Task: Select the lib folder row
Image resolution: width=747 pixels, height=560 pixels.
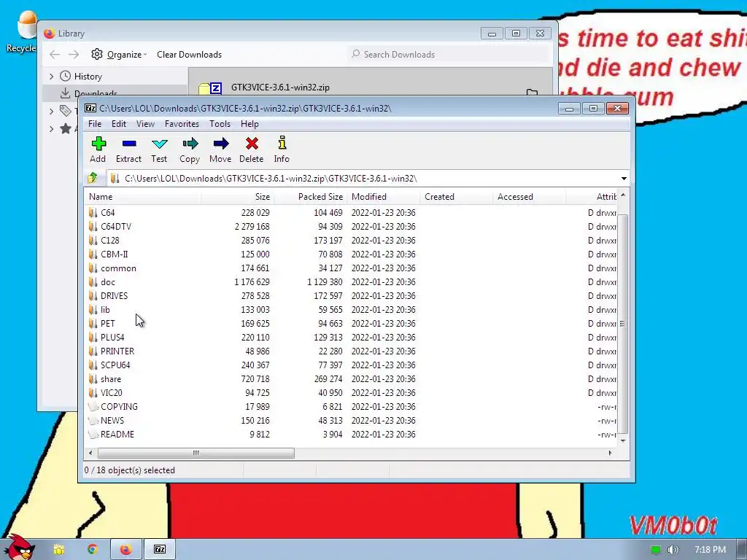Action: tap(352, 309)
